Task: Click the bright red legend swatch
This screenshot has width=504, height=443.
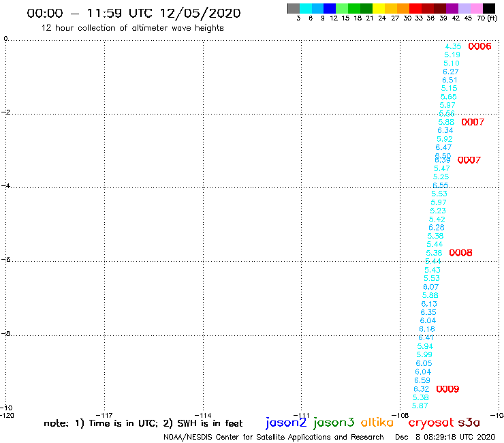Action: 415,9
